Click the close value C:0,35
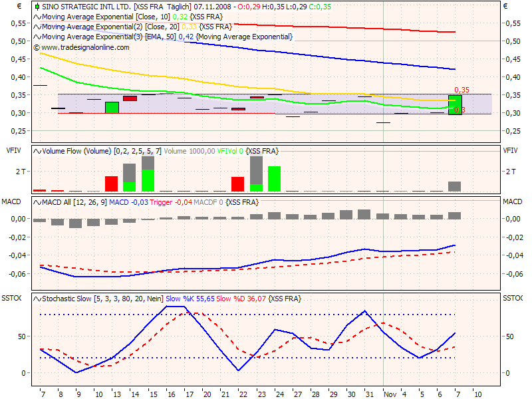 [x=320, y=7]
